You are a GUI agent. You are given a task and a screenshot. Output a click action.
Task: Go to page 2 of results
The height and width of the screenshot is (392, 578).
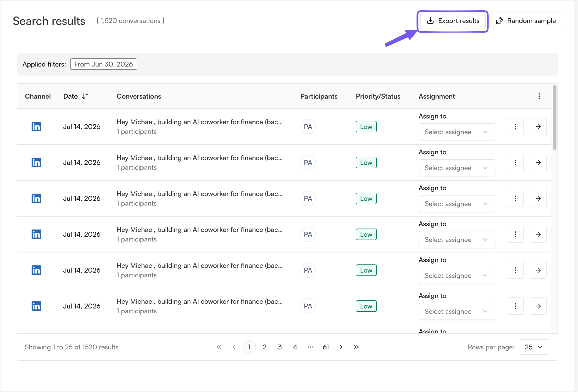pos(264,347)
